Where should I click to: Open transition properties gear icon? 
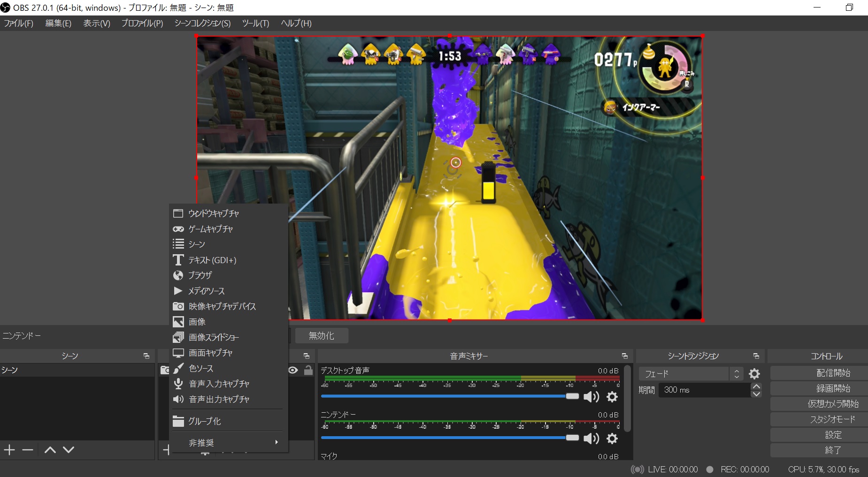coord(754,374)
